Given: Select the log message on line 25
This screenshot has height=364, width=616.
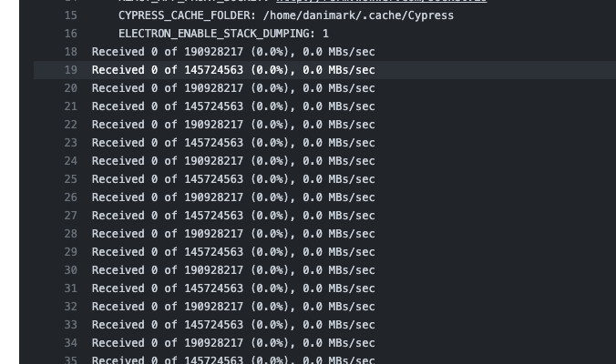Looking at the screenshot, I should tap(233, 179).
